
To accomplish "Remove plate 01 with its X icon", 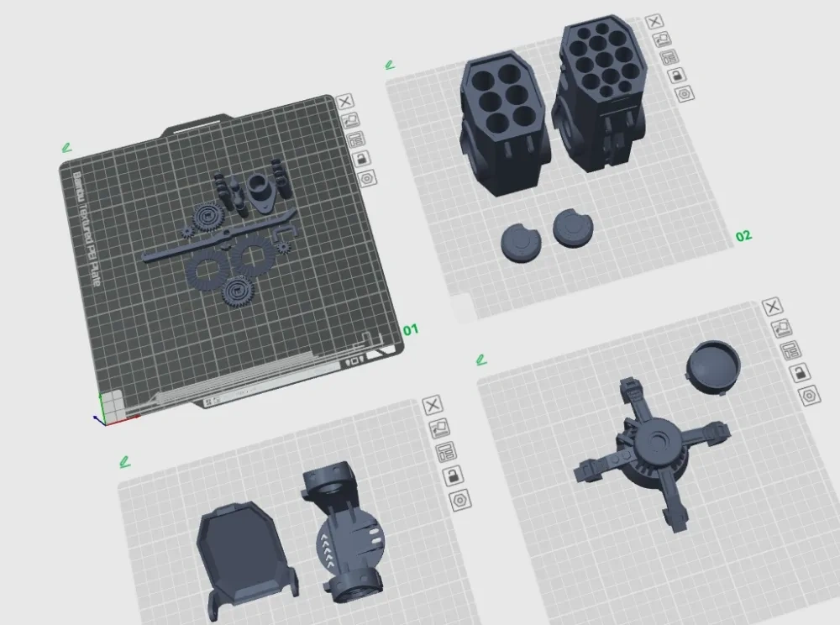I will [345, 101].
